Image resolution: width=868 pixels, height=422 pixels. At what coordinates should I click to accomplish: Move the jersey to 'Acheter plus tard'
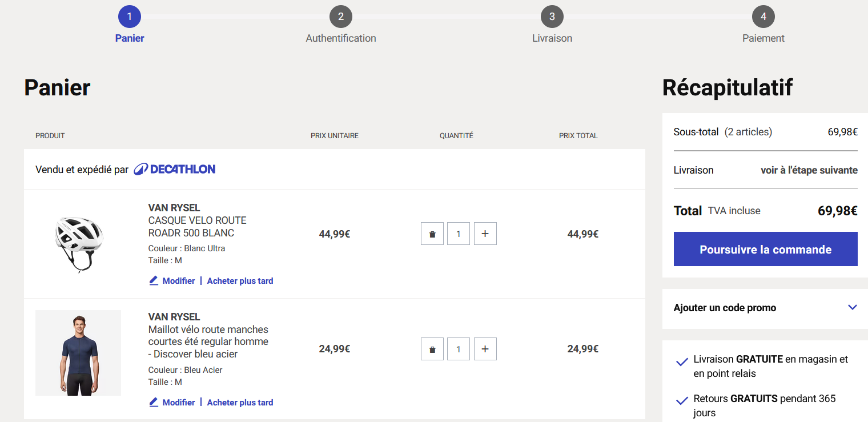240,403
